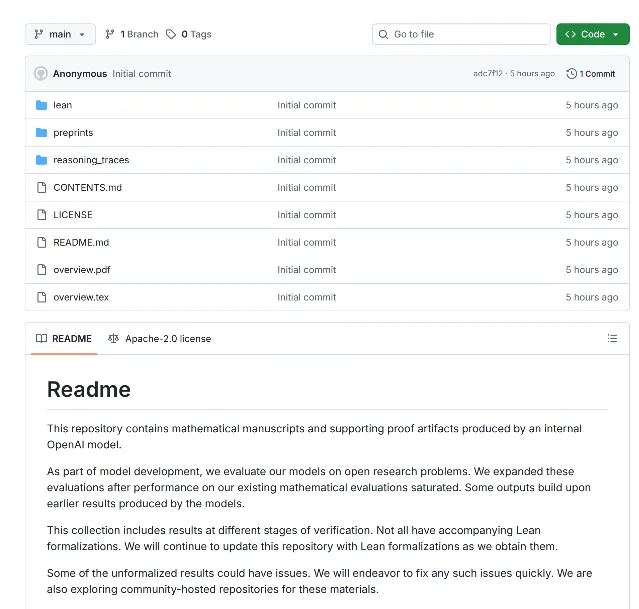Open the preprints folder
The width and height of the screenshot is (639, 609).
coord(73,133)
